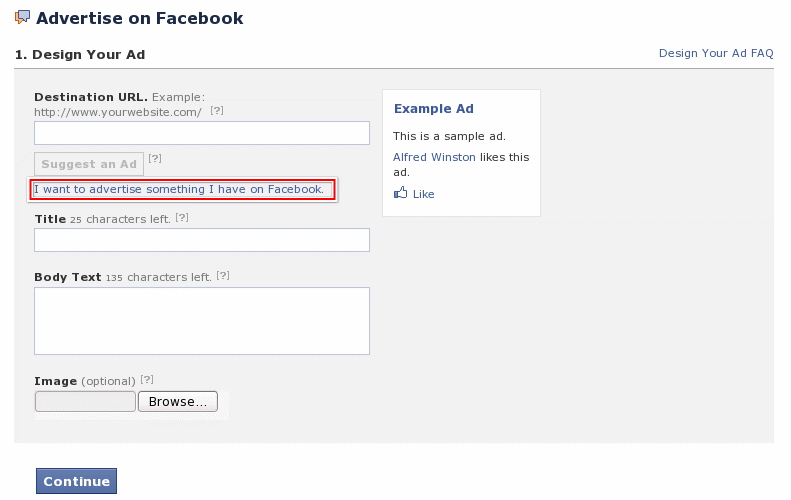The width and height of the screenshot is (791, 500).
Task: Click the Suggest an Ad button
Action: (x=89, y=164)
